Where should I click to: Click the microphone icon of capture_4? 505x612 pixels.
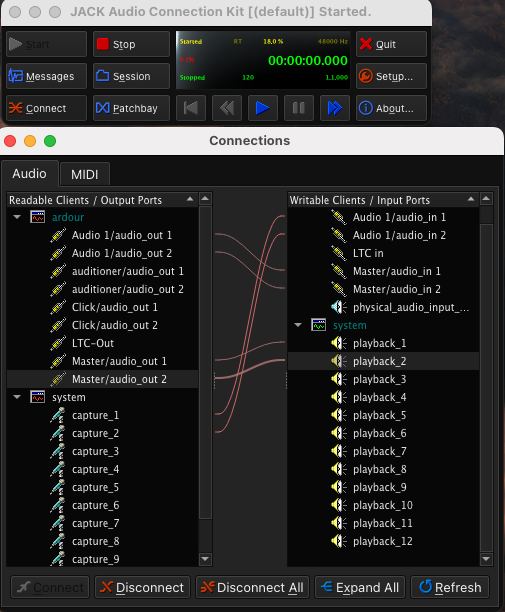tap(58, 470)
